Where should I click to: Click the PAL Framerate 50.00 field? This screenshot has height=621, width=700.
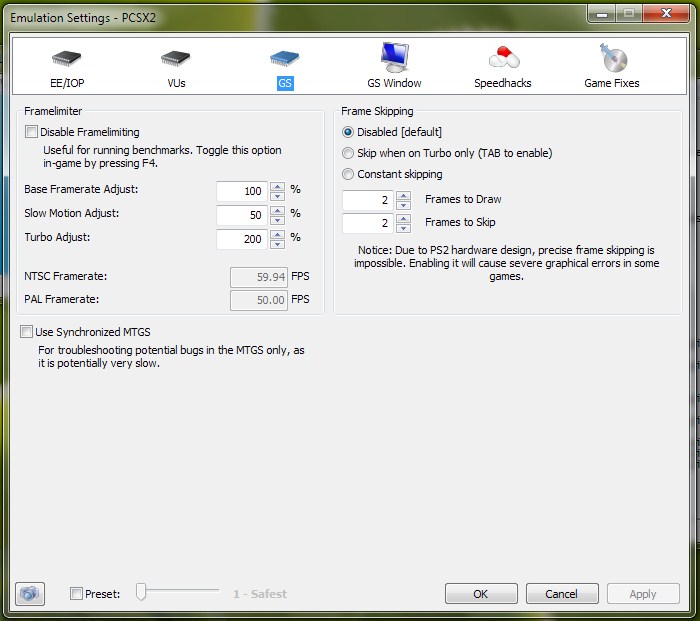pyautogui.click(x=259, y=300)
